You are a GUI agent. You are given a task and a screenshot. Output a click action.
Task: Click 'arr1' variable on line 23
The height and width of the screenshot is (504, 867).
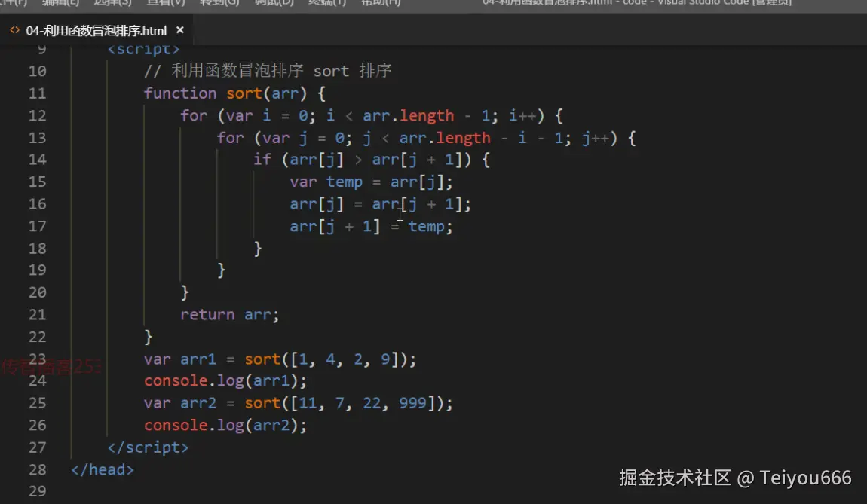(x=198, y=359)
